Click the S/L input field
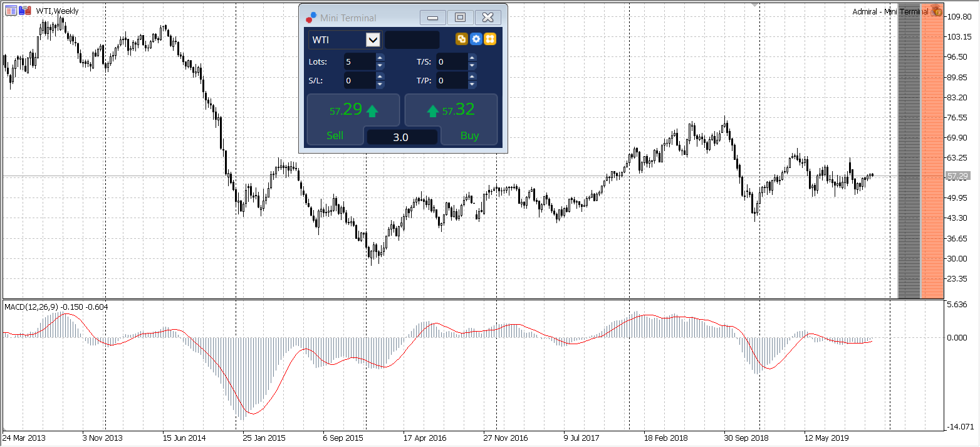980x447 pixels. coord(360,81)
